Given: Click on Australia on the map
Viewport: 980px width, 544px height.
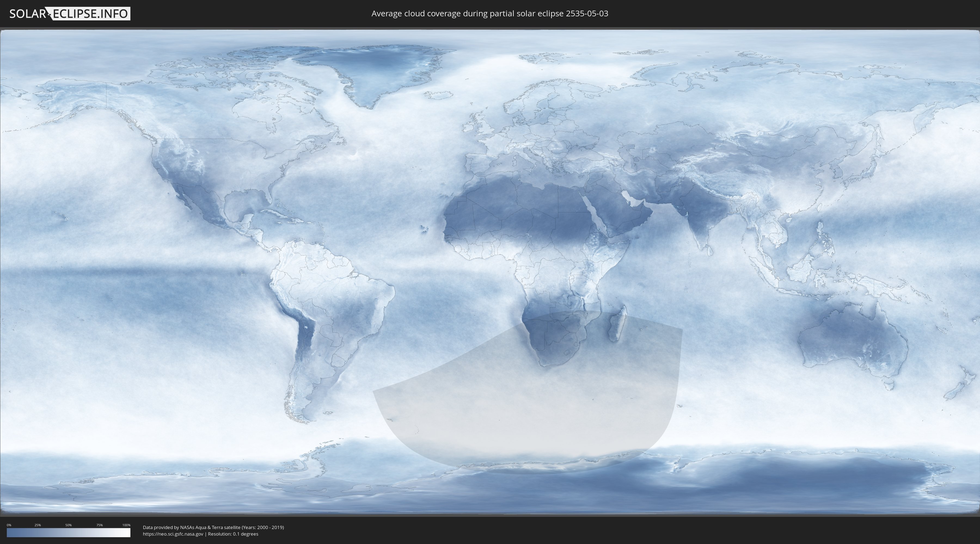Looking at the screenshot, I should (852, 338).
